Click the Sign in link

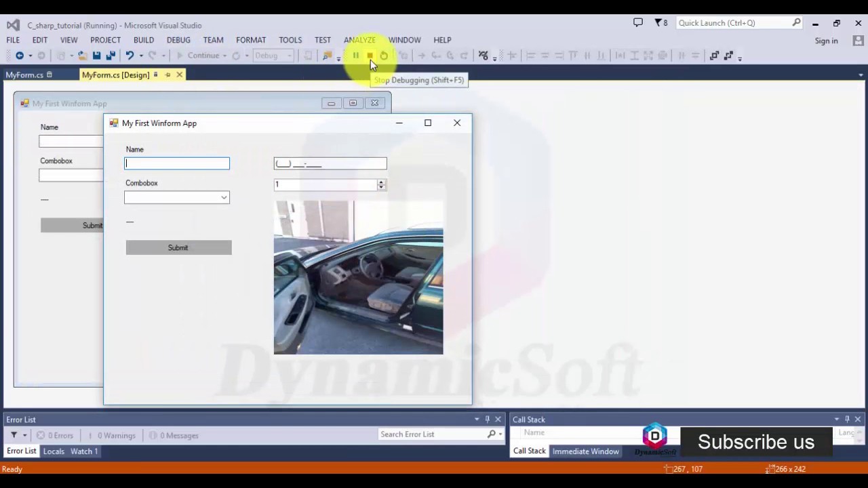tap(826, 41)
